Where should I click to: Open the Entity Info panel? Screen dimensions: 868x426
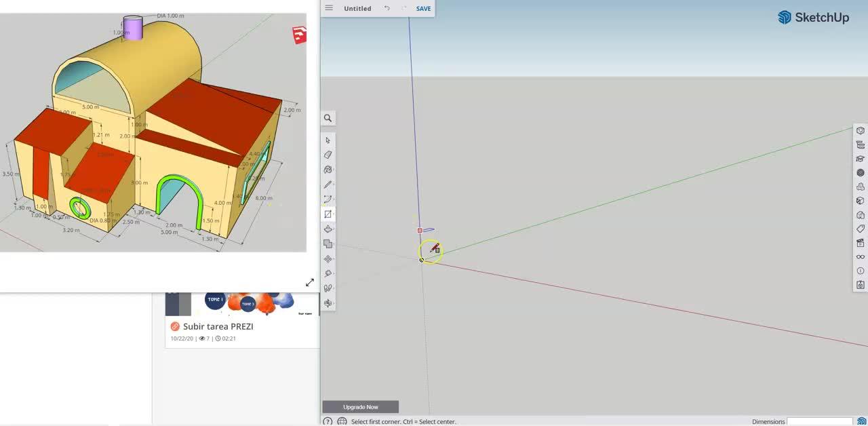pyautogui.click(x=860, y=131)
